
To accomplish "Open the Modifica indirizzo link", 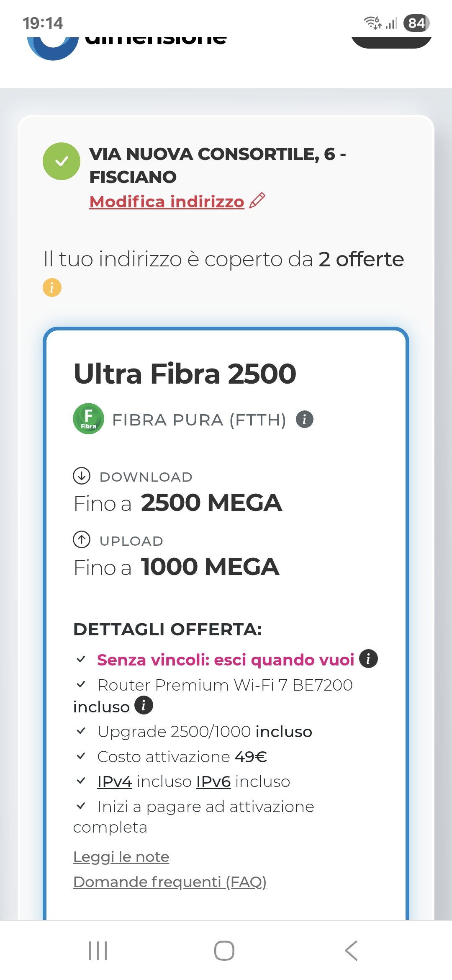I will click(167, 201).
